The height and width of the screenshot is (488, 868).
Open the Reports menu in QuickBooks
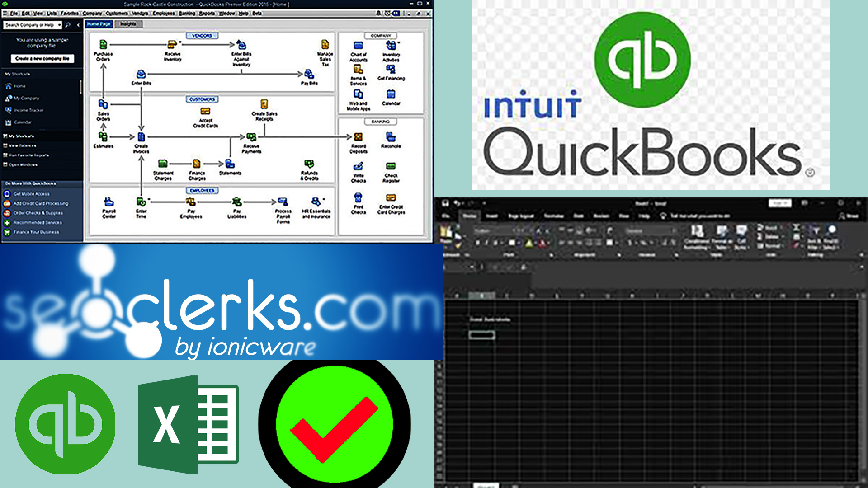point(207,13)
